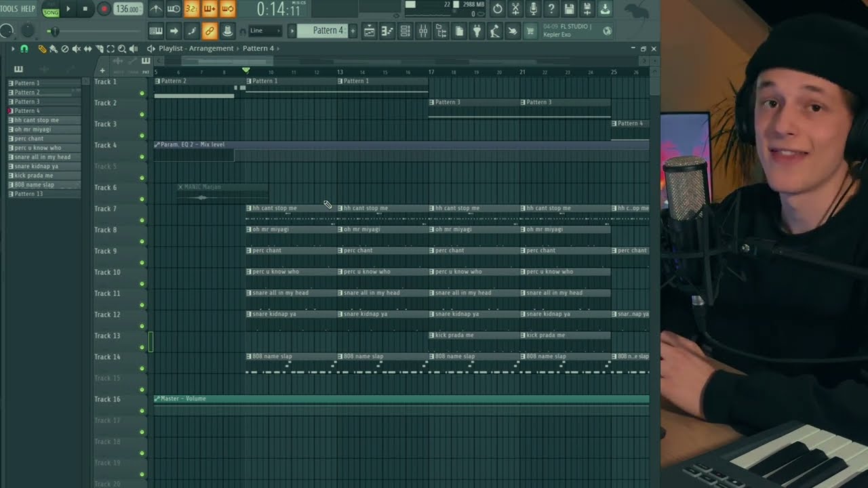This screenshot has width=868, height=488.
Task: Save the project with floppy icon
Action: coord(569,9)
